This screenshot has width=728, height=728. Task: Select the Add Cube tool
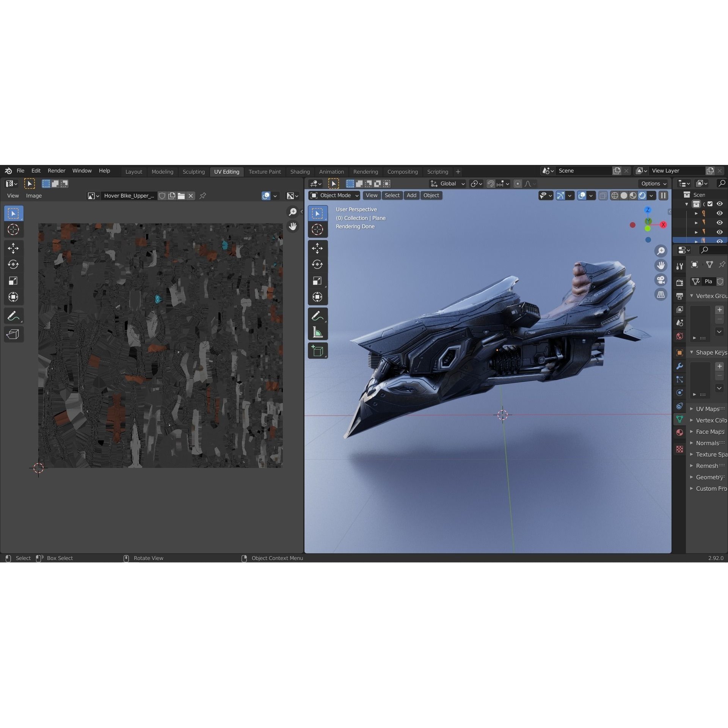318,350
